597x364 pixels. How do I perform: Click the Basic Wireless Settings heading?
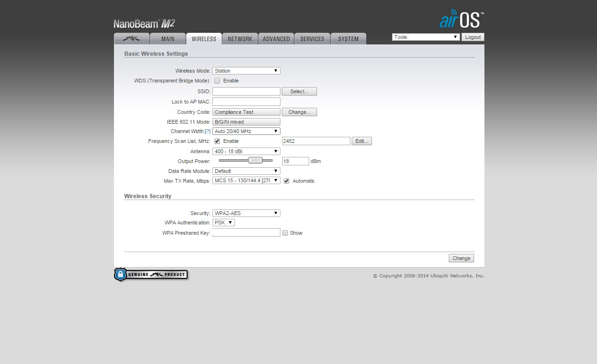[x=156, y=54]
